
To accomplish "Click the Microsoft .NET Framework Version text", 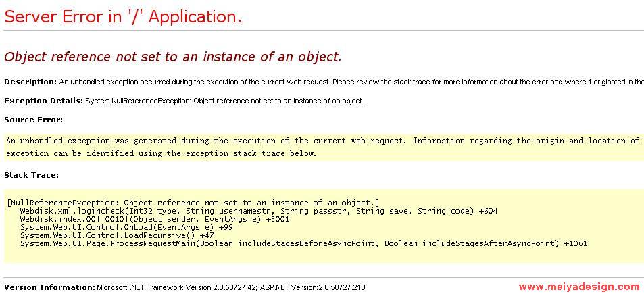I will pos(177,287).
